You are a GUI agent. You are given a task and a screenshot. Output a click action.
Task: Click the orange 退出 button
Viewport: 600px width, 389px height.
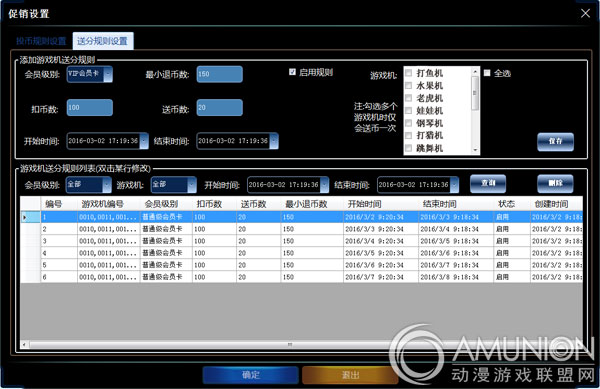349,375
